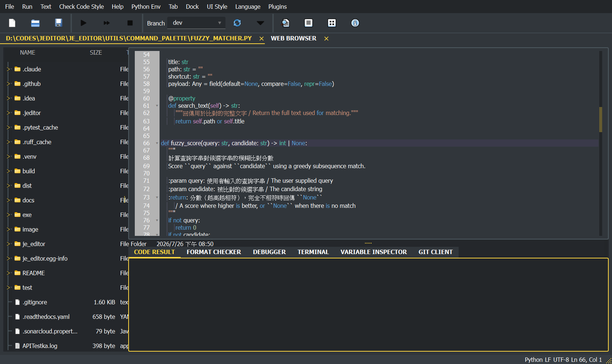
Task: Open the Help menu
Action: 118,7
